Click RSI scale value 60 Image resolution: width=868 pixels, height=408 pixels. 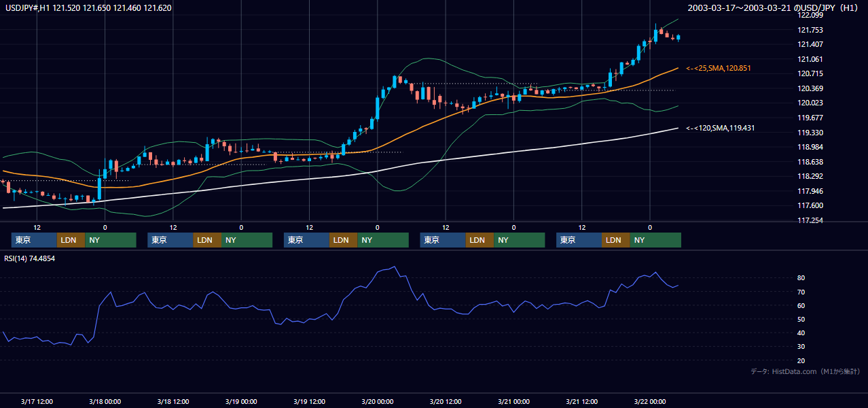coord(801,305)
